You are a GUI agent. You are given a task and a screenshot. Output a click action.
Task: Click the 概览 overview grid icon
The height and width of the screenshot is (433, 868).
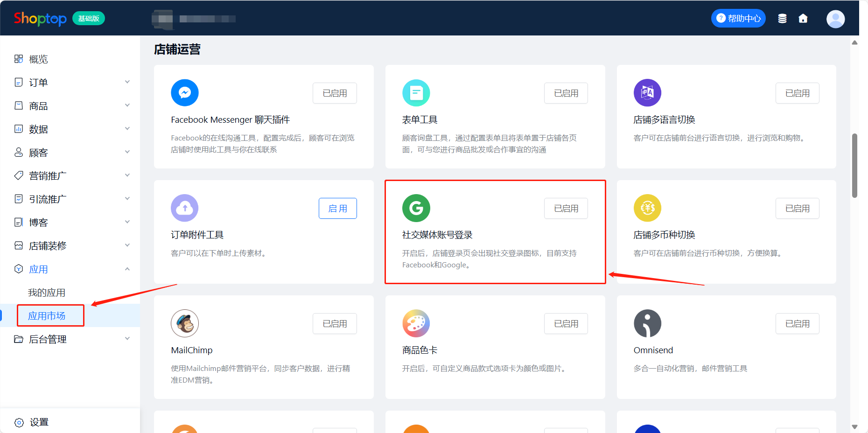click(19, 59)
